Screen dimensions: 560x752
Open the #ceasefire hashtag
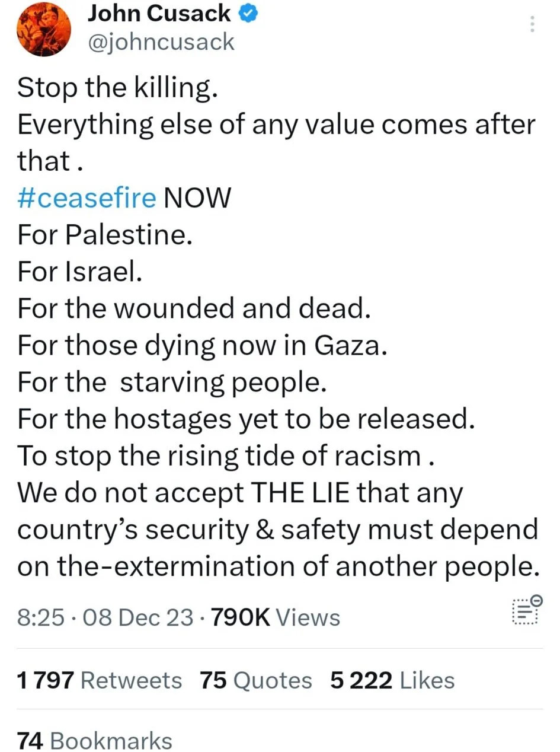[x=87, y=198]
